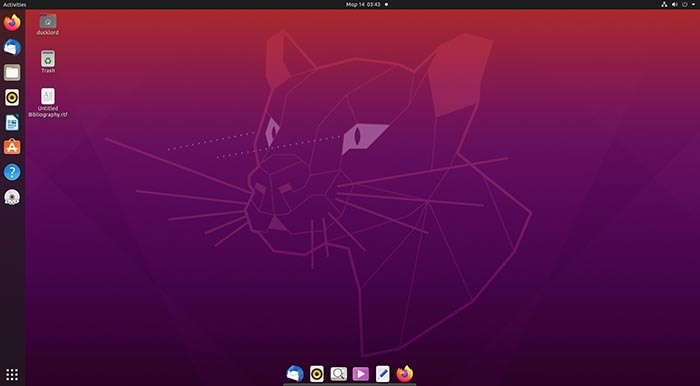Open the Help question-mark icon
The height and width of the screenshot is (386, 700).
[12, 172]
